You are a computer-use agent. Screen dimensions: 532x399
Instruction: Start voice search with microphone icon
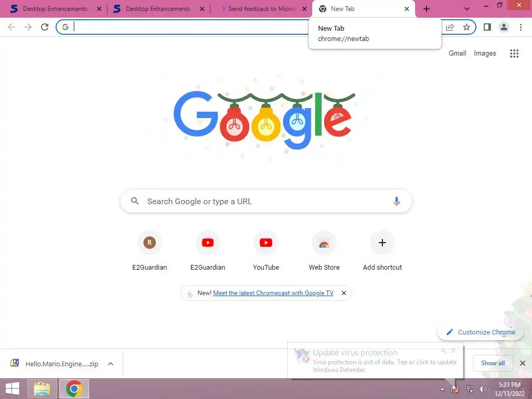(396, 201)
